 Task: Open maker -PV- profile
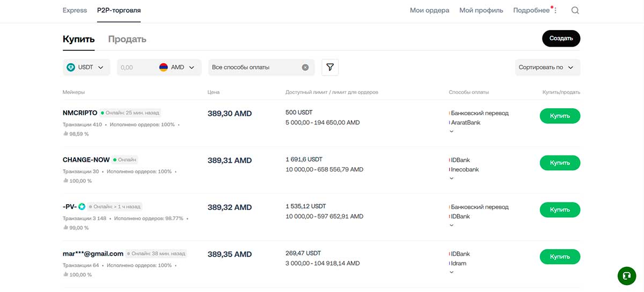[x=69, y=206]
